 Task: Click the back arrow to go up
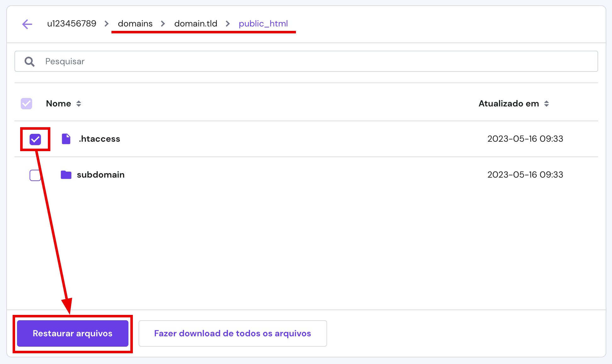click(27, 24)
